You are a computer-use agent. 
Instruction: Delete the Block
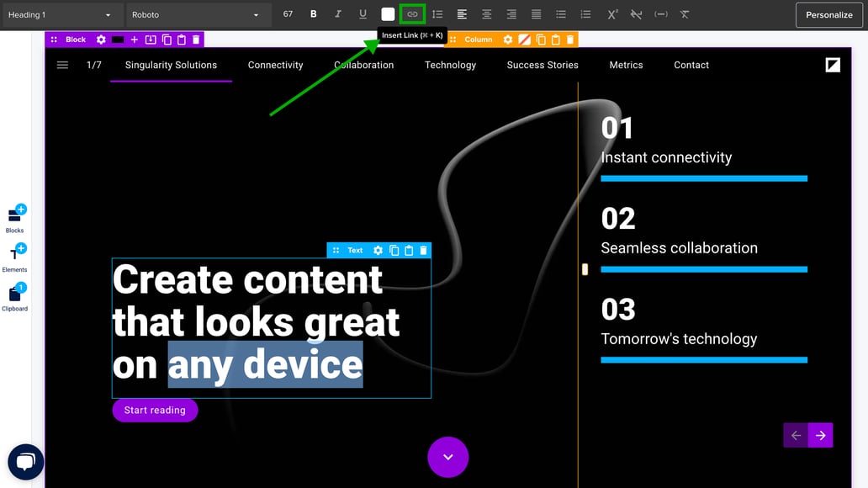pyautogui.click(x=196, y=40)
